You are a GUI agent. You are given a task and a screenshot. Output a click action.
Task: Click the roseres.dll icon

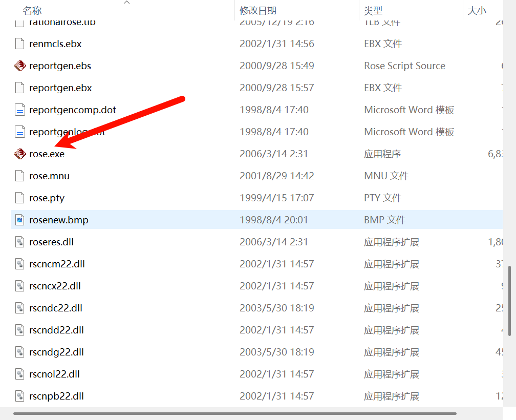click(20, 242)
